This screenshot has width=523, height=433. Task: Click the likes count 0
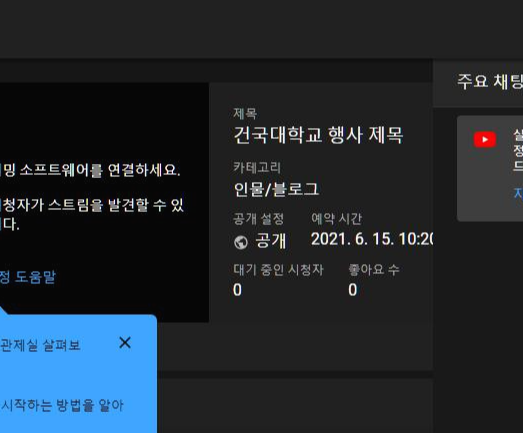pos(353,290)
